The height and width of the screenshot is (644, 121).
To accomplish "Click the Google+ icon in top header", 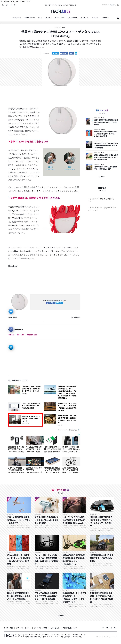I will tap(15, 5).
